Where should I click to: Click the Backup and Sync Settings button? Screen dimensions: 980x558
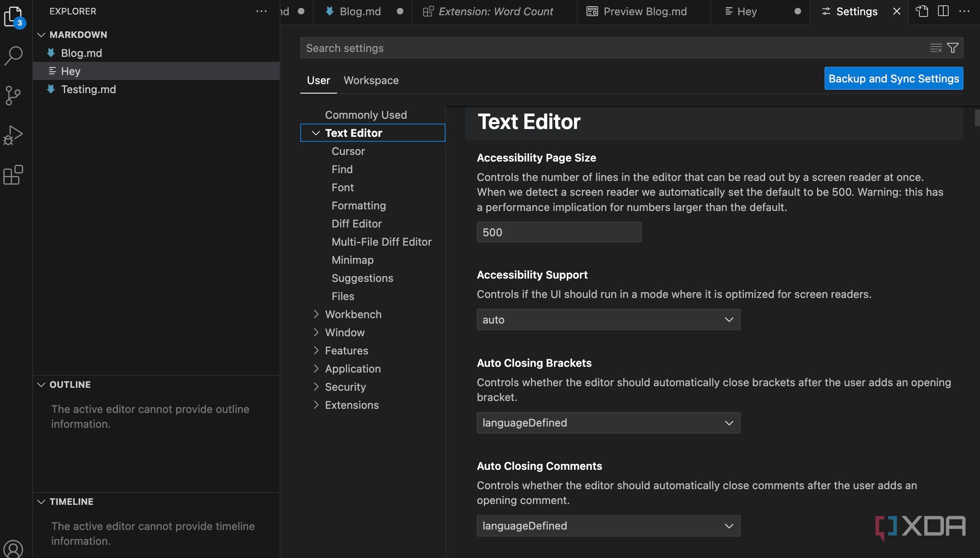coord(893,78)
